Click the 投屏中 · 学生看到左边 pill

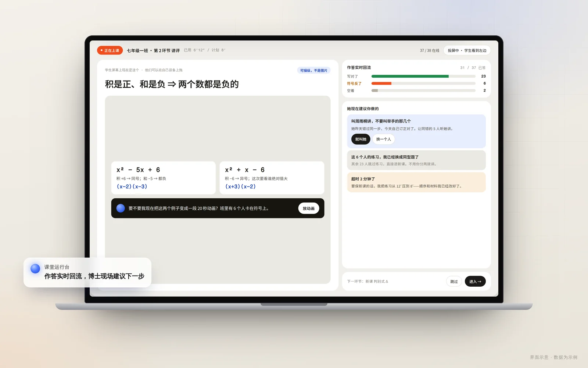pos(467,50)
